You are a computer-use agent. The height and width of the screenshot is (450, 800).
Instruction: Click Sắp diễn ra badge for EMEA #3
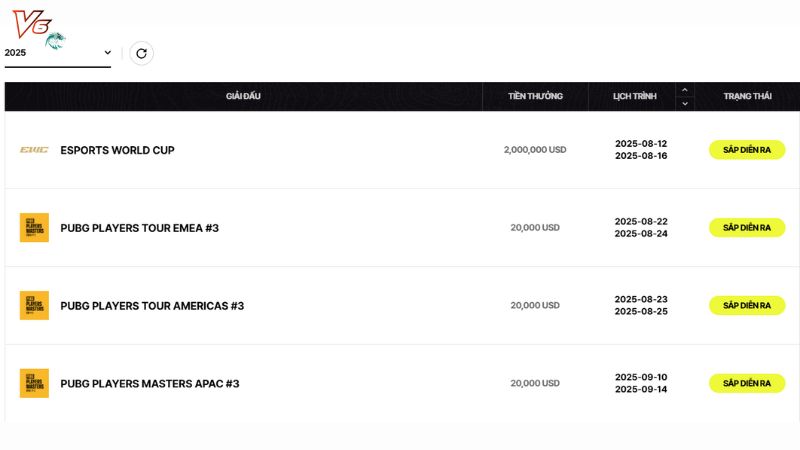click(747, 228)
